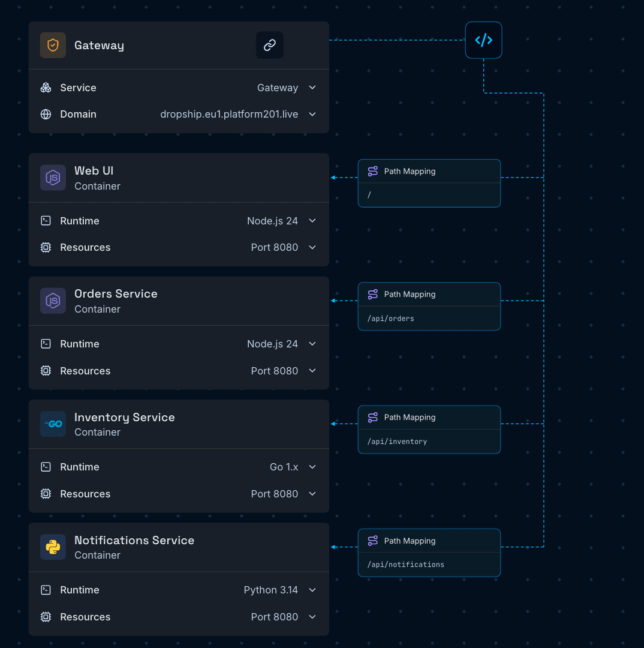Select the Notifications Service container title
Viewport: 644px width, 648px height.
[134, 540]
